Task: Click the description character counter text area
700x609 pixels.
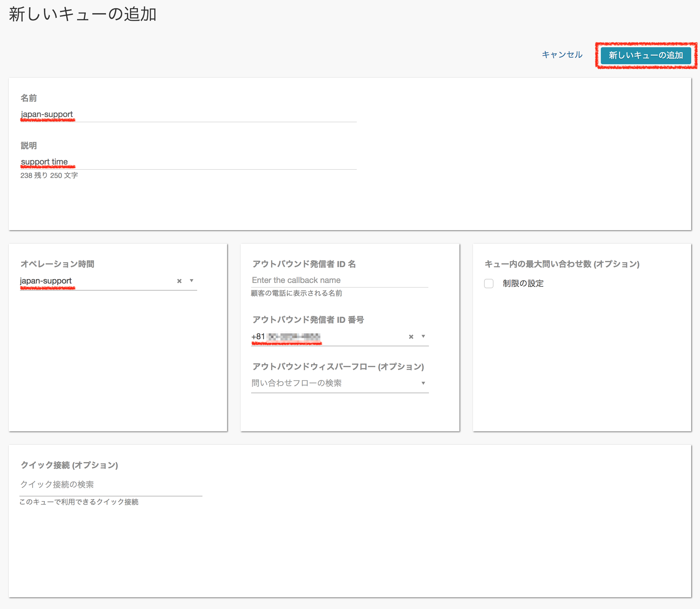Action: click(49, 175)
